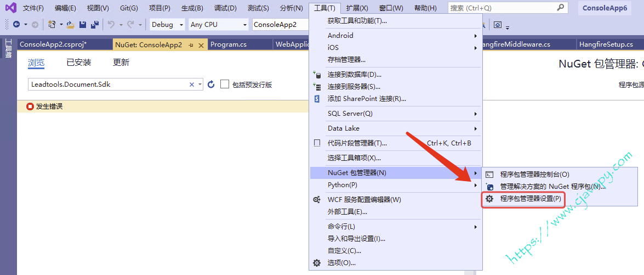Expand the package search history dropdown arrow
The image size is (644, 275).
click(200, 85)
